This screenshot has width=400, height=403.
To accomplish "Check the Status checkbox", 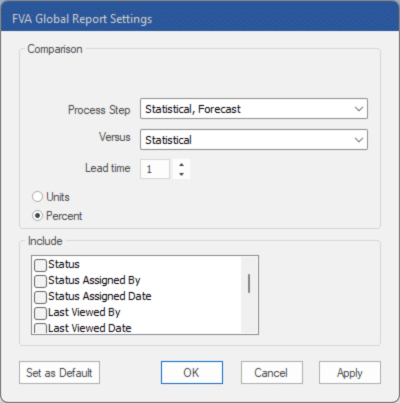I will pyautogui.click(x=40, y=265).
